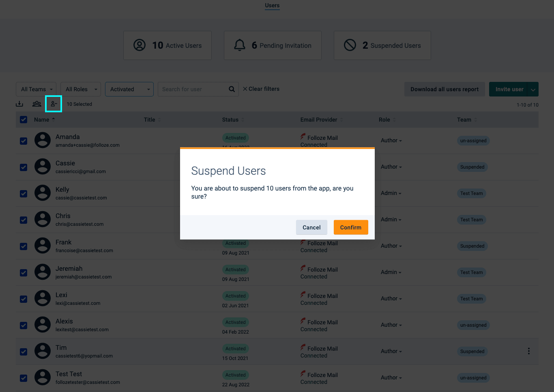Image resolution: width=554 pixels, height=392 pixels.
Task: Change Jeremiah's Admin role dropdown
Action: click(x=391, y=272)
